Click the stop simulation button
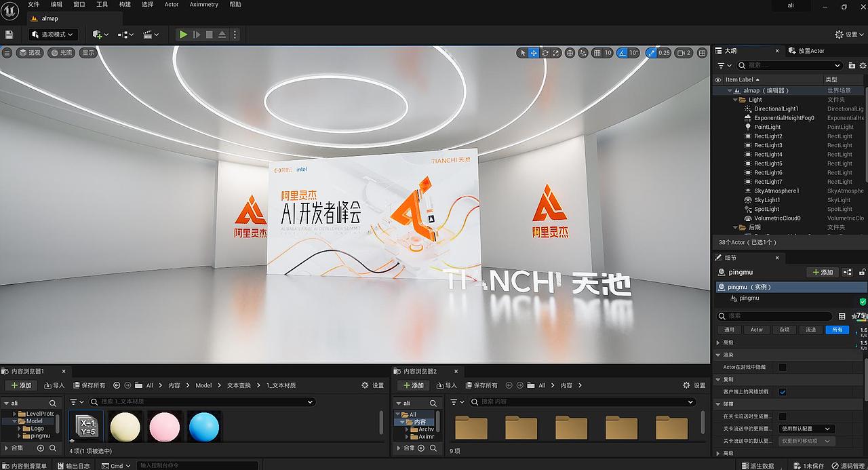Screen dimensions: 868x470 coord(209,34)
